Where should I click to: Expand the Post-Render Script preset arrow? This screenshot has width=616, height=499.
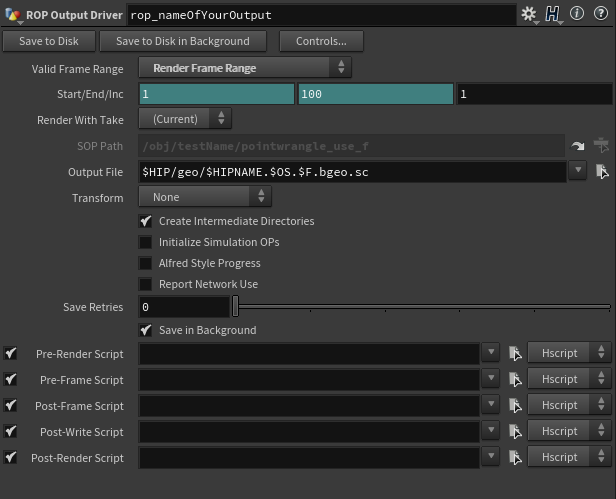[491, 456]
